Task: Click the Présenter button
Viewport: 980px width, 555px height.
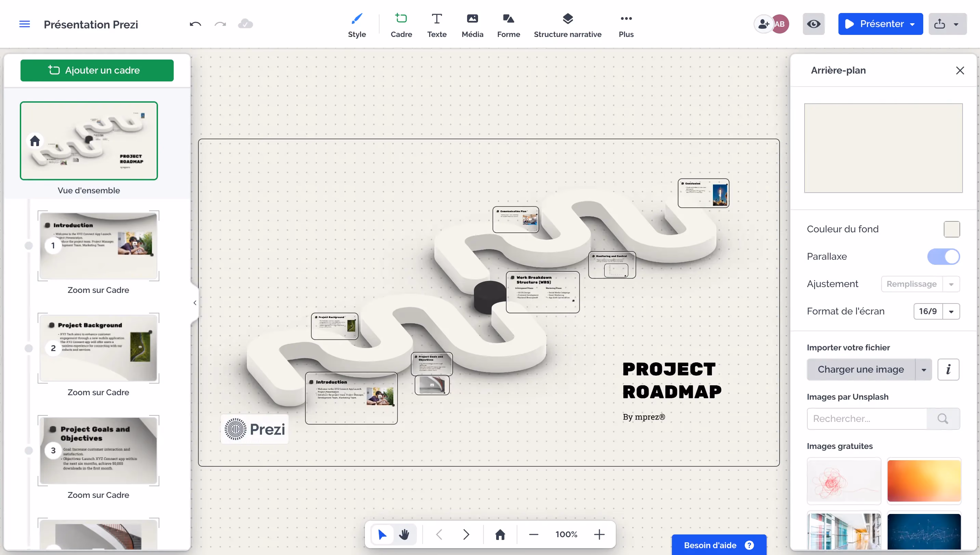Action: coord(874,24)
